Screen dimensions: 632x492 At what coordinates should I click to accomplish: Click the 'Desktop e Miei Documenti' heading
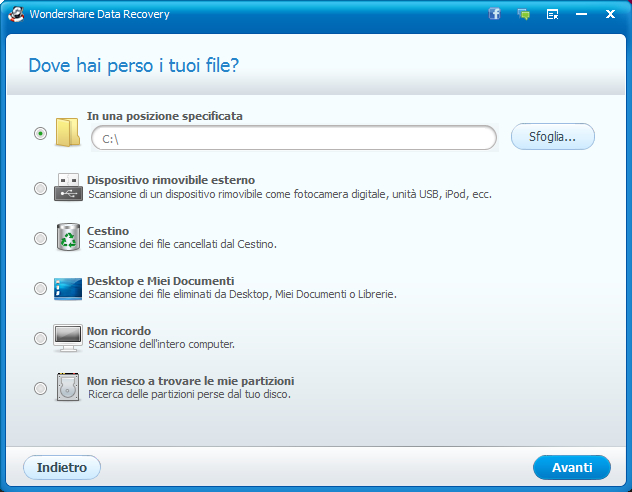click(x=160, y=281)
